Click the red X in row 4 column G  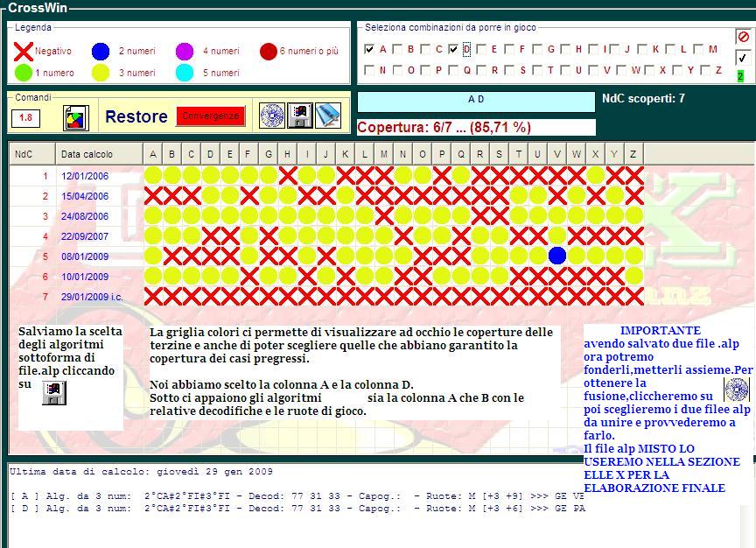point(269,235)
